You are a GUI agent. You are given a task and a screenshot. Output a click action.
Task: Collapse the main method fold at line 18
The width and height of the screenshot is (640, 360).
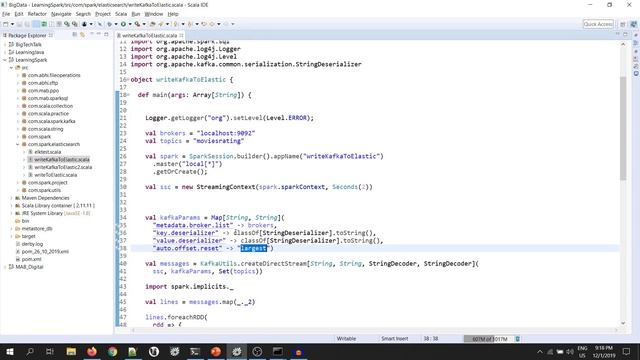(x=128, y=95)
